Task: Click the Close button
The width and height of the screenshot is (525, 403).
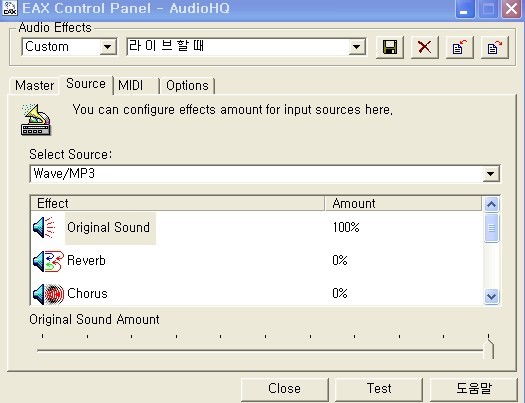Action: 284,389
